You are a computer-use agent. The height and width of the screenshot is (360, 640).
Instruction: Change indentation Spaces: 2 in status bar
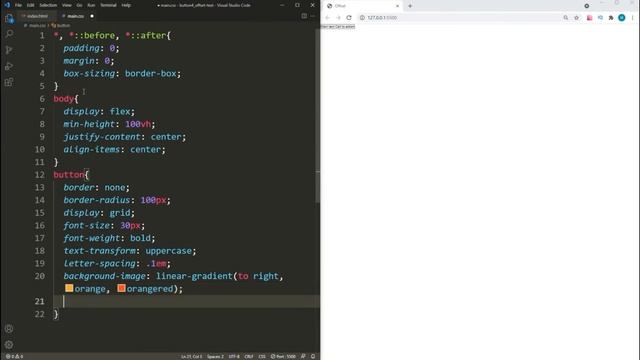(215, 356)
